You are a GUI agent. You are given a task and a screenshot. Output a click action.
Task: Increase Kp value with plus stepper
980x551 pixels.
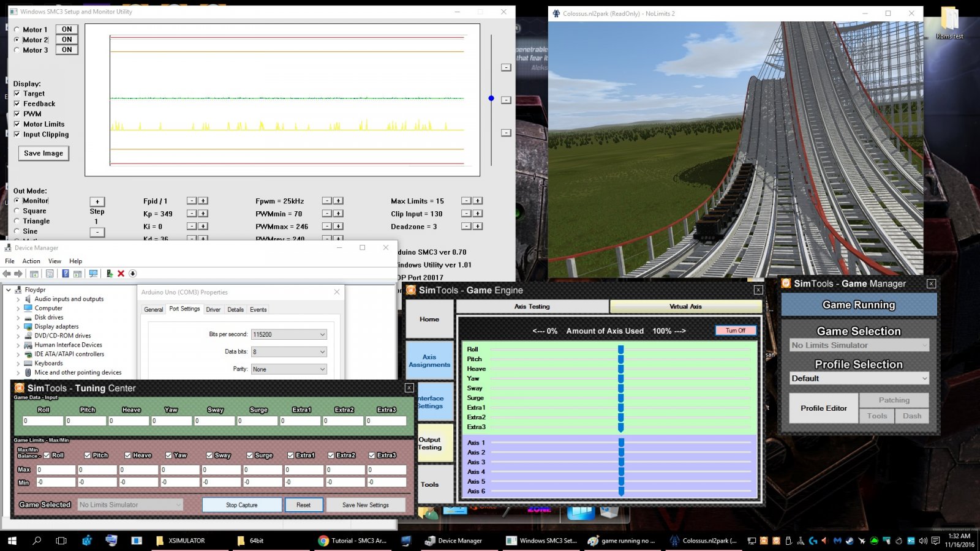(x=203, y=214)
